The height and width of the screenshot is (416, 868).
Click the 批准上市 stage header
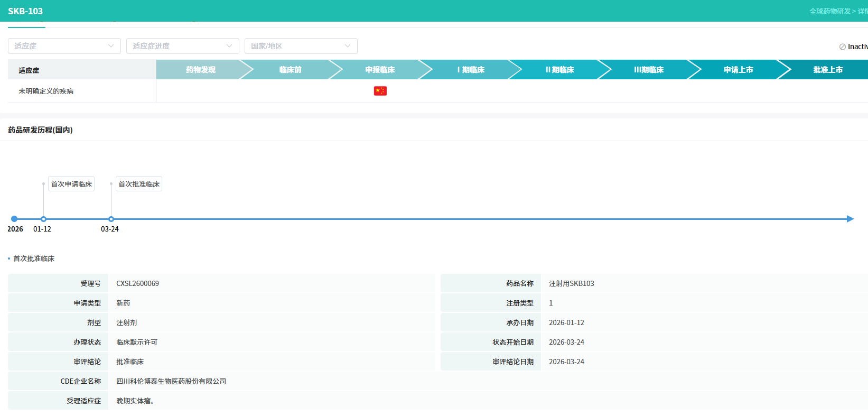[827, 70]
